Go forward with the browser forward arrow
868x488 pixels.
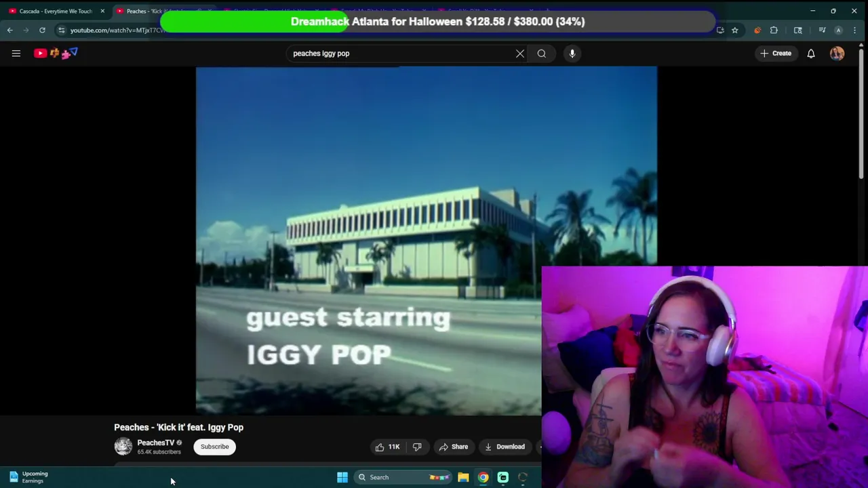pos(26,30)
